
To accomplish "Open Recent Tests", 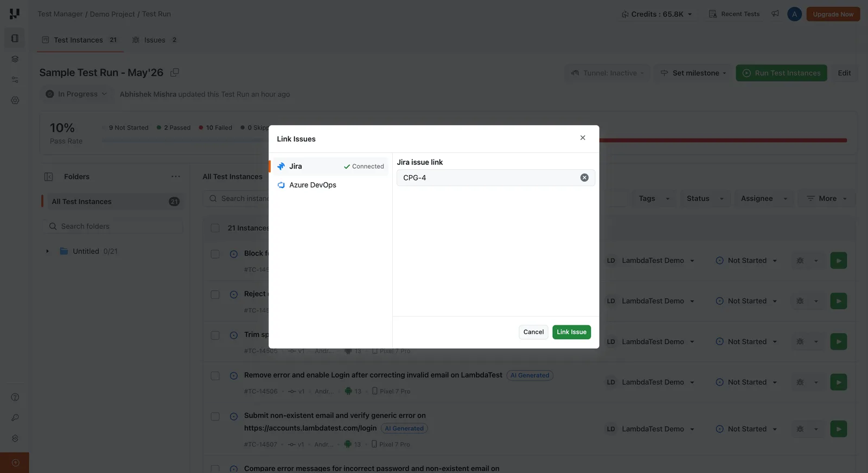I will 734,14.
